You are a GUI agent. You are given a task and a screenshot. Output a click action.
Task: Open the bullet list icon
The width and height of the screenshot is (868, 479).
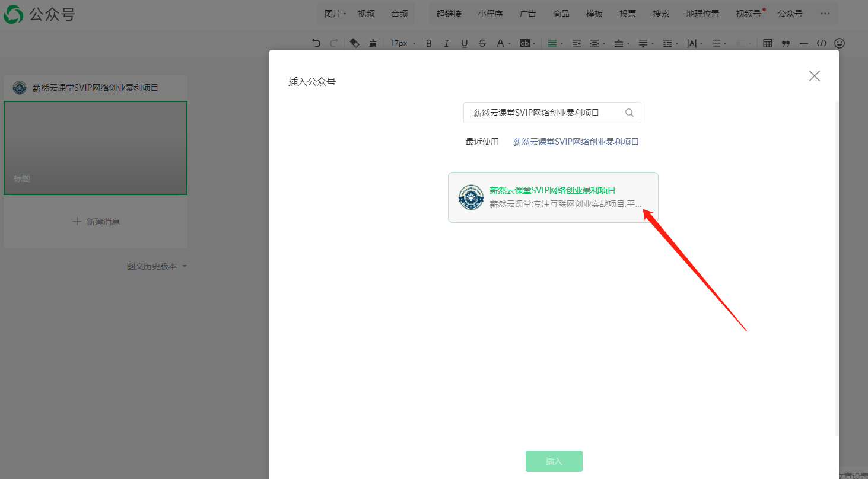click(719, 43)
